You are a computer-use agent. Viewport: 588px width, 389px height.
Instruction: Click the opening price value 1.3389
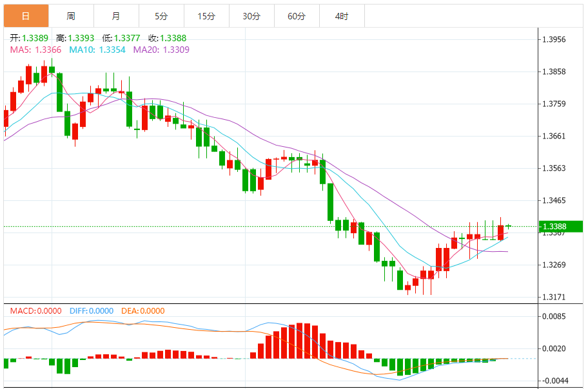pos(35,38)
